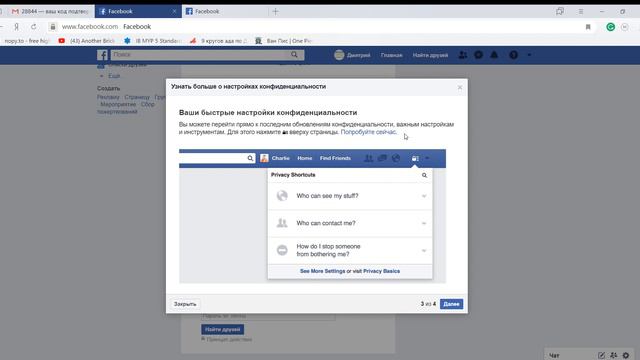Click the search magnifier in Facebook search bar
Viewport: 640px width, 360px height.
tap(294, 55)
